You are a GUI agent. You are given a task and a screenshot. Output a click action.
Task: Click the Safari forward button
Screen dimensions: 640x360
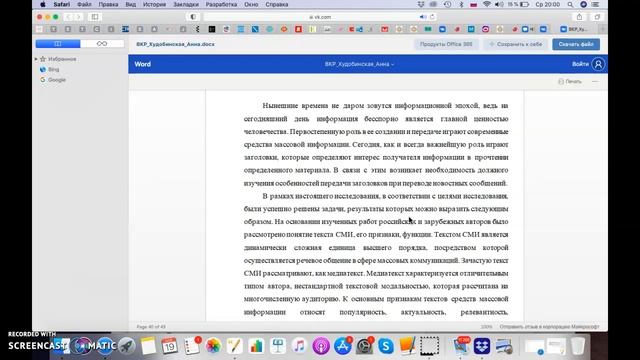pos(78,17)
